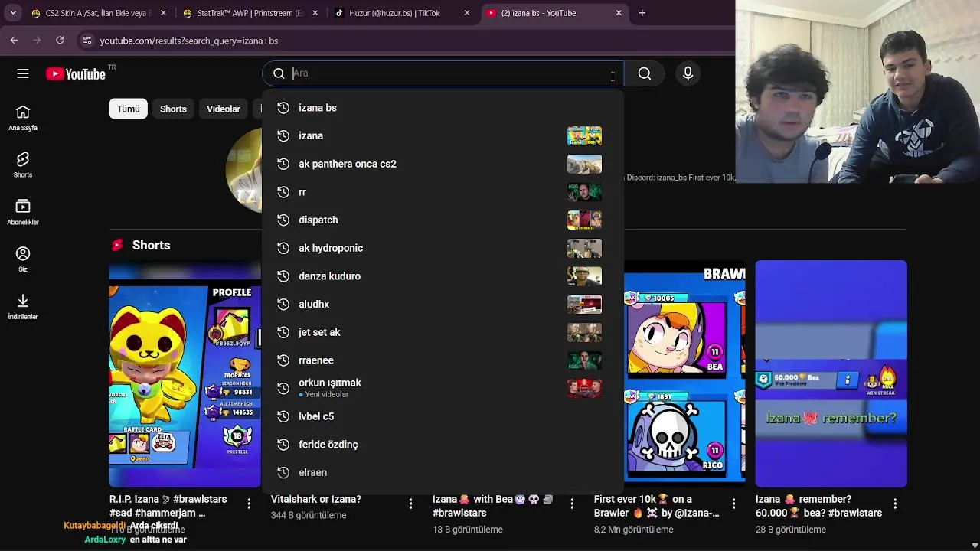980x551 pixels.
Task: Close the izana bs YouTube tab
Action: [x=619, y=13]
